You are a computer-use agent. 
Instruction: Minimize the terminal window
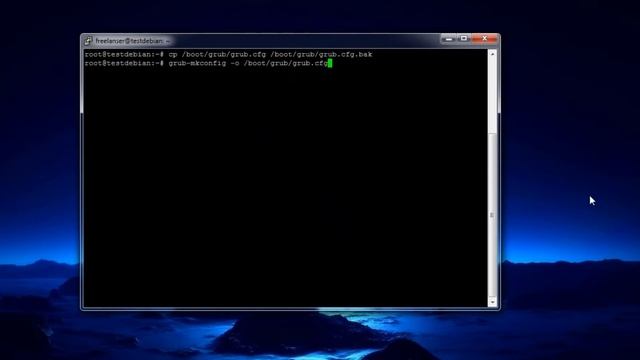[x=449, y=39]
